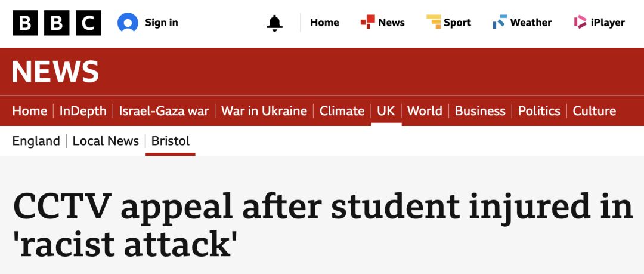Open the Politics section
Image resolution: width=644 pixels, height=274 pixels.
pyautogui.click(x=539, y=111)
